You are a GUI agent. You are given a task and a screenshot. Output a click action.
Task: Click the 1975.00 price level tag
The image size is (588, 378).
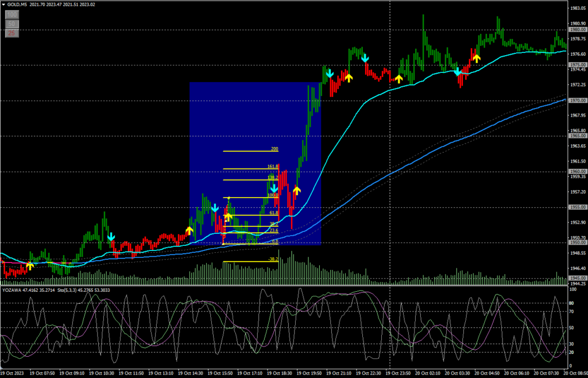pos(578,65)
